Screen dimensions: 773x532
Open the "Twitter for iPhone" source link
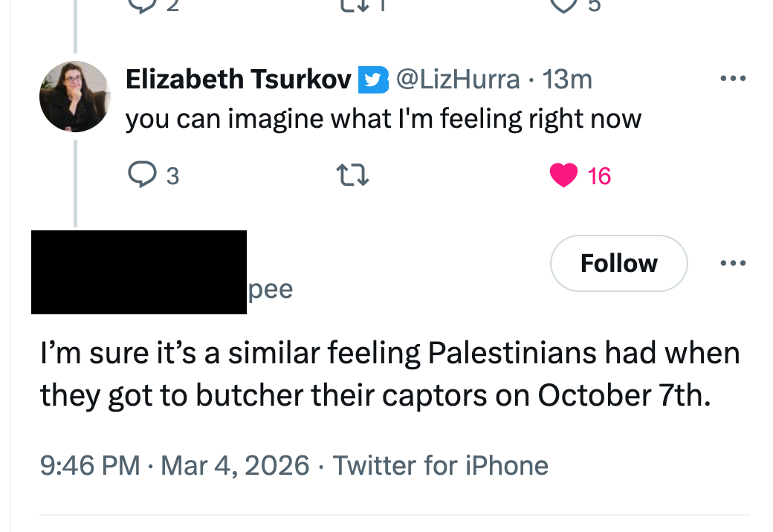440,466
